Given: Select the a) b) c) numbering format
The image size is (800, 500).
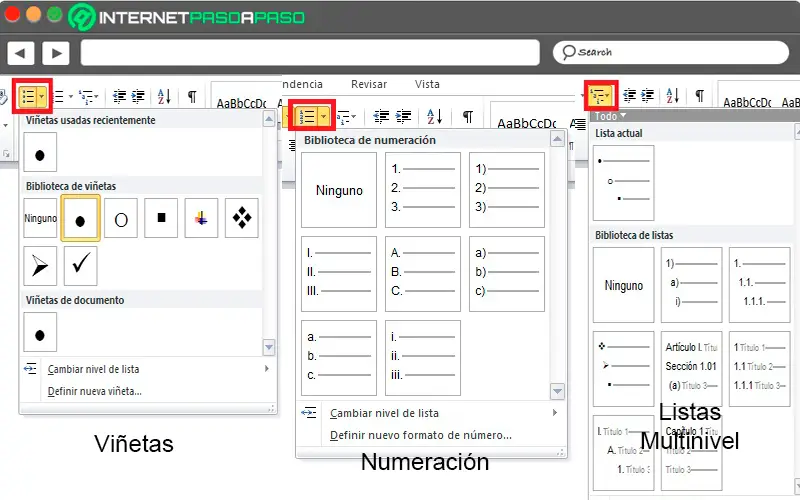Looking at the screenshot, I should [x=507, y=274].
